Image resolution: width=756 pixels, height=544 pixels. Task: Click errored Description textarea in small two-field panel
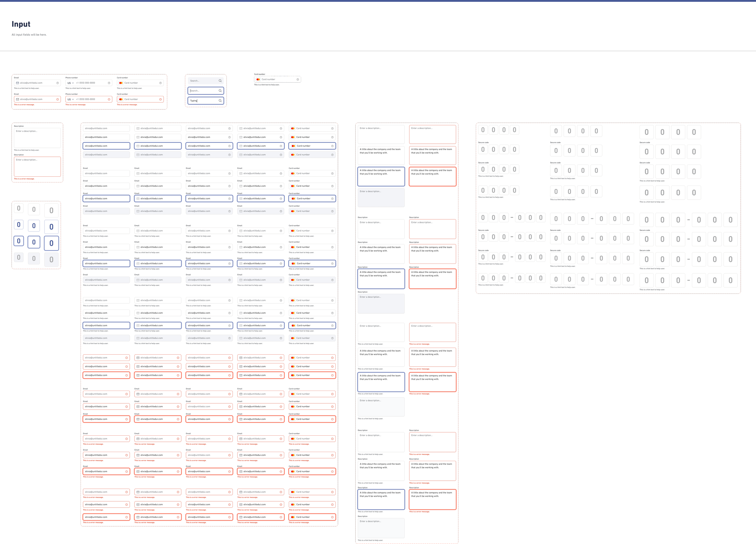click(37, 167)
